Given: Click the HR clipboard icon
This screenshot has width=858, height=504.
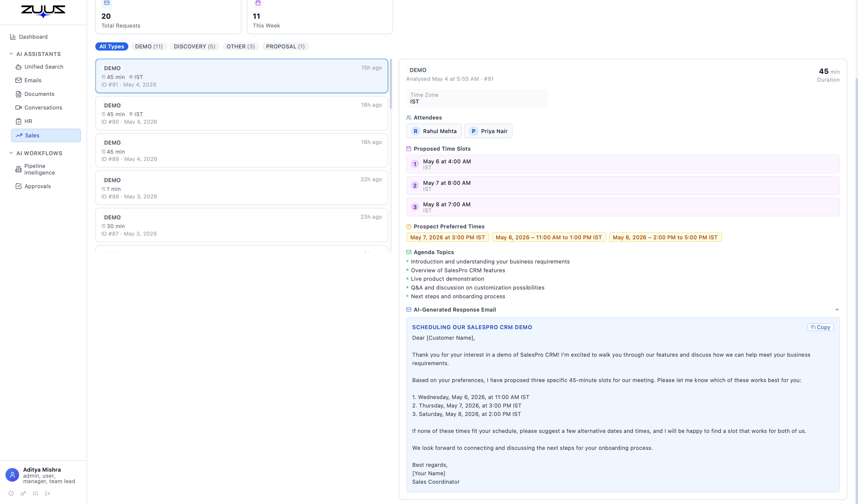Looking at the screenshot, I should tap(18, 121).
